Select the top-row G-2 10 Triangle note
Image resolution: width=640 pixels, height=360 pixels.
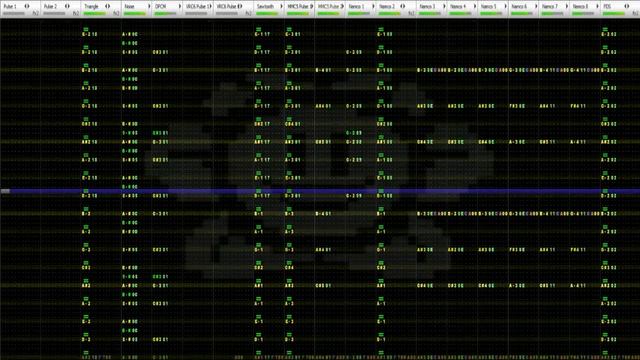pyautogui.click(x=89, y=34)
